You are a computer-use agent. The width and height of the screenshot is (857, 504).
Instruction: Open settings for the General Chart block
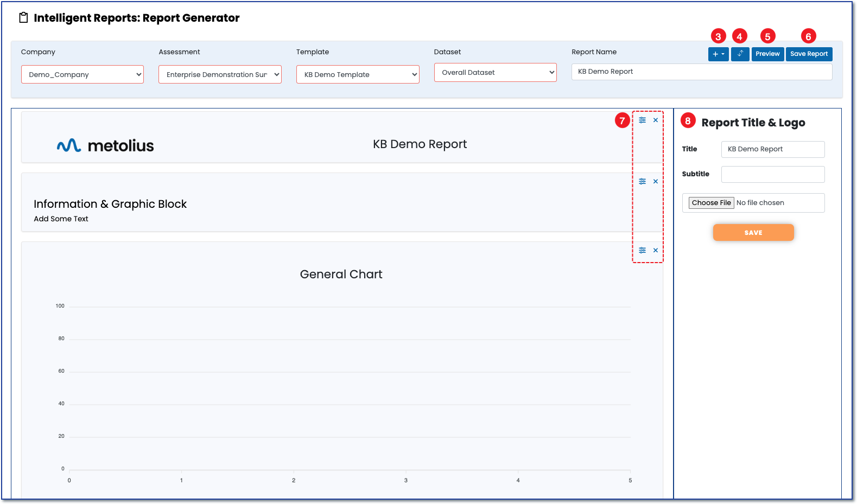[x=642, y=251]
